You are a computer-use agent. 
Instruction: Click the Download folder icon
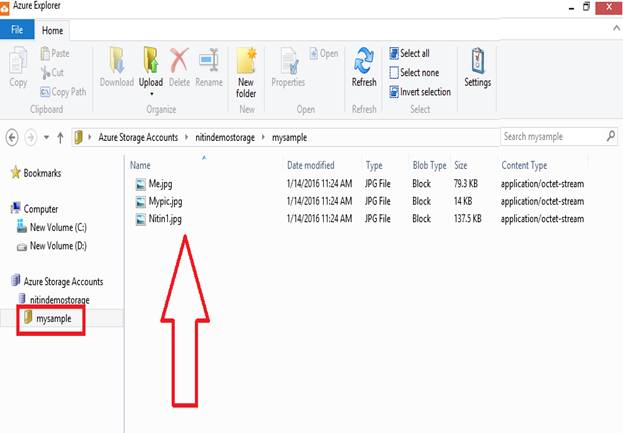click(117, 60)
